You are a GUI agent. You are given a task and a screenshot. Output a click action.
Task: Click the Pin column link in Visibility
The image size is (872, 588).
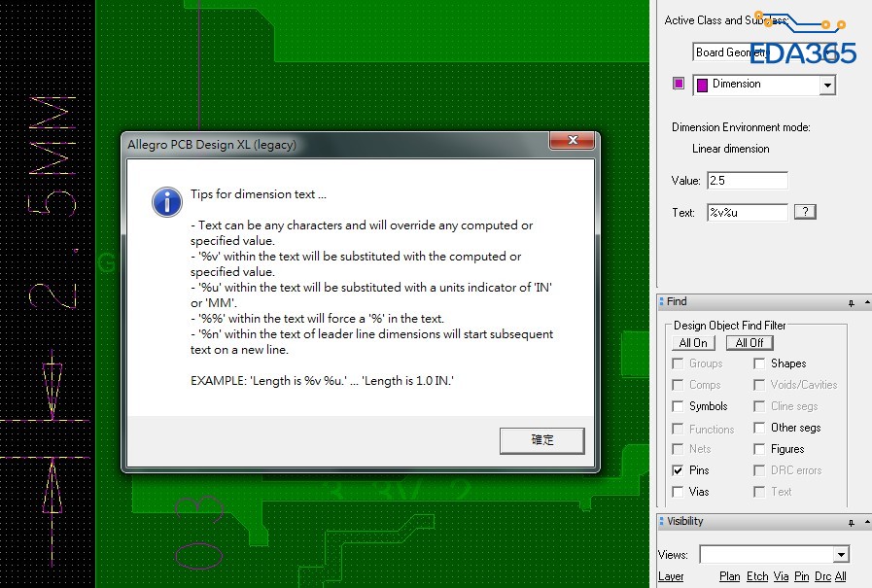point(801,576)
